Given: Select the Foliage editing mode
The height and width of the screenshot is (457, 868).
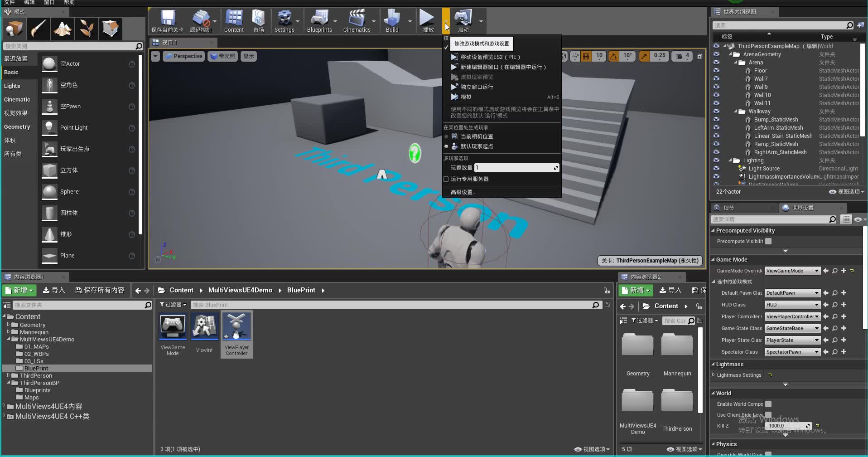Looking at the screenshot, I should click(x=87, y=29).
